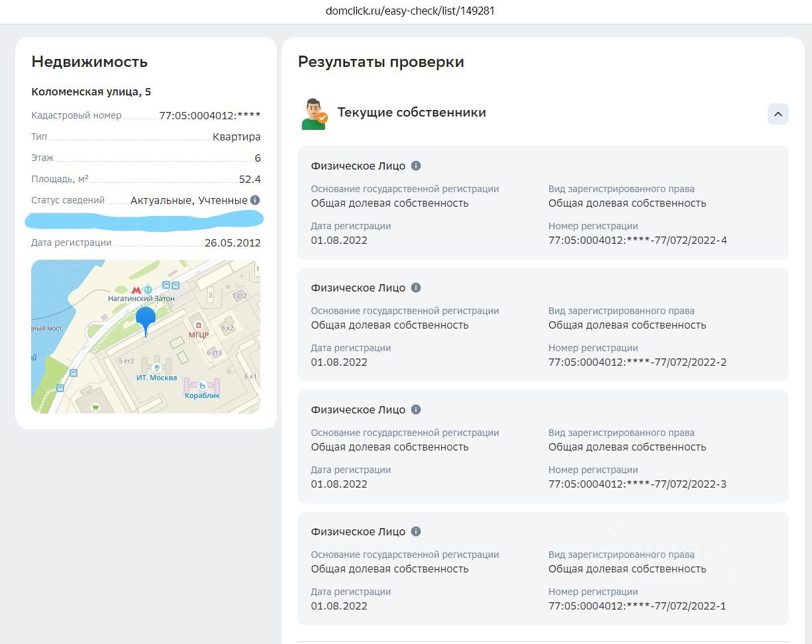Select the МГЦР medical marker on map
This screenshot has height=644, width=812.
[199, 325]
